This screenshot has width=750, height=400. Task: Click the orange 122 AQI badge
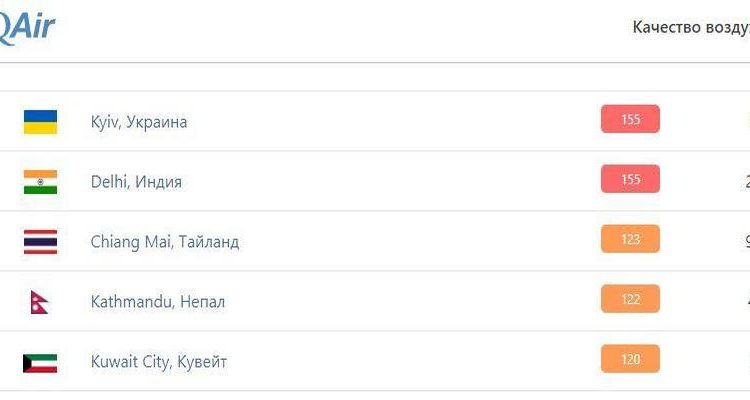click(x=630, y=299)
